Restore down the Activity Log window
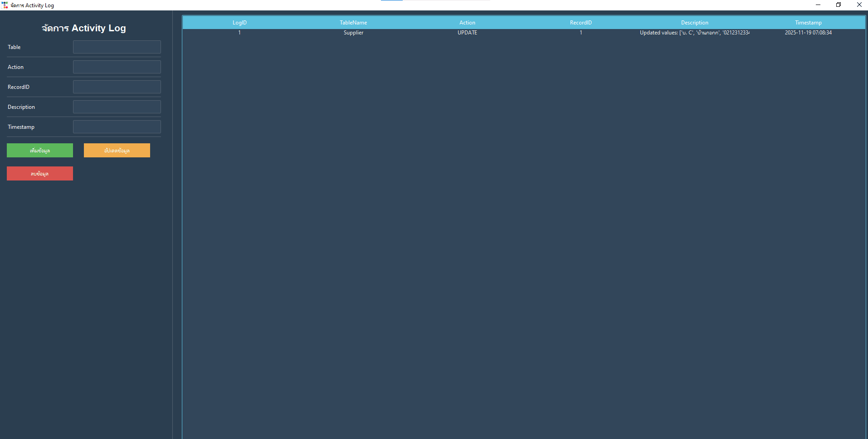Screen dimensions: 868x439 [839, 5]
